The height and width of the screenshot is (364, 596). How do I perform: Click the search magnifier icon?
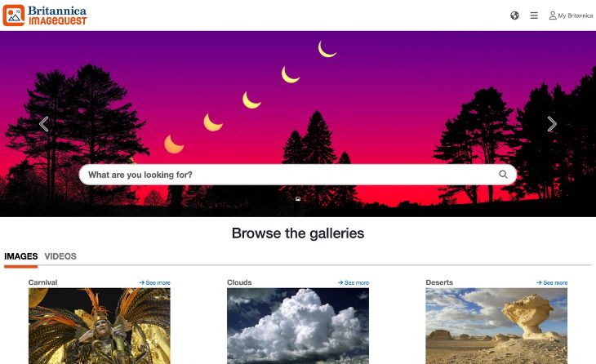pyautogui.click(x=503, y=174)
